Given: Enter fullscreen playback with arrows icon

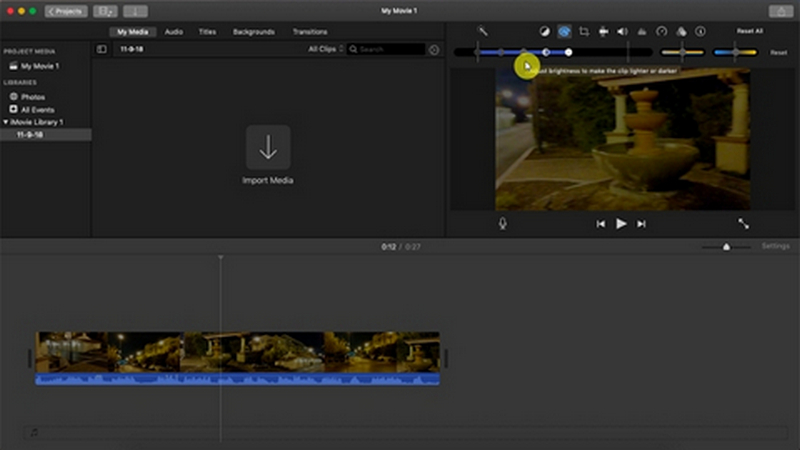Looking at the screenshot, I should (x=743, y=223).
